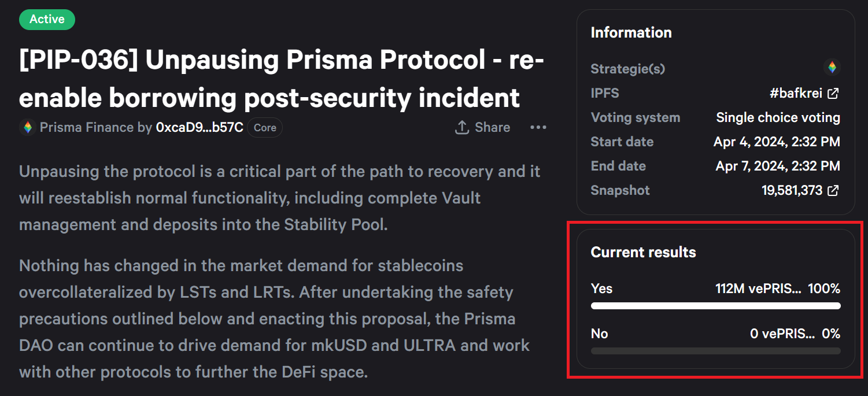Screen dimensions: 868x396
Task: Click the Current results heading
Action: click(x=643, y=252)
